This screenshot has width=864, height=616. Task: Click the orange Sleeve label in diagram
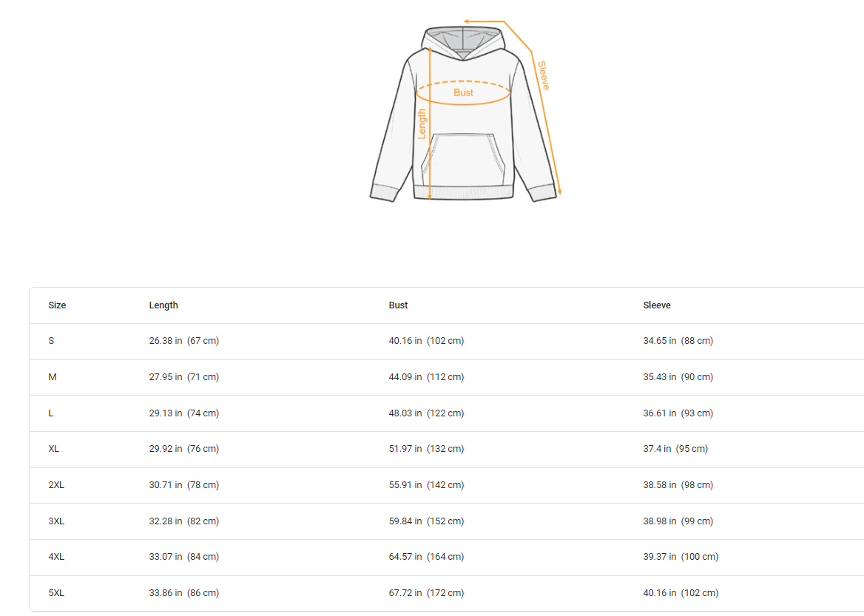[544, 75]
